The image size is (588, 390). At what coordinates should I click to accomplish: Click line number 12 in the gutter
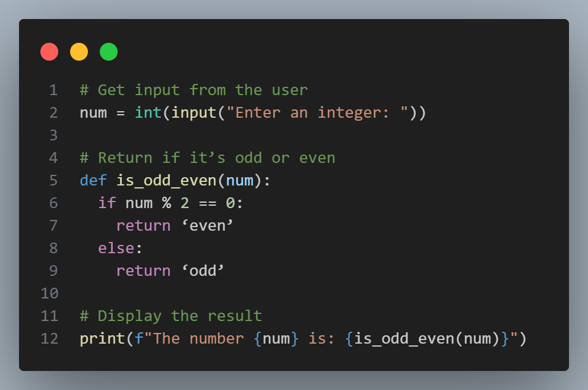49,338
